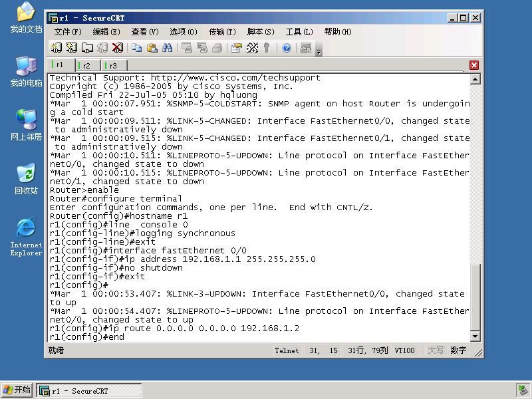Screen dimensions: 532x399
Task: Click the 'r1 - SecureCRT' taskbar button
Action: point(89,391)
